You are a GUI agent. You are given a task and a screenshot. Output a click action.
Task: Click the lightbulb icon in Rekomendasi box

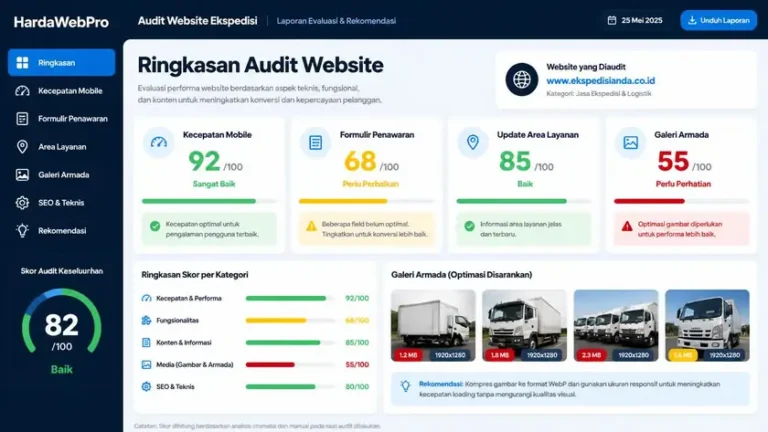click(405, 386)
